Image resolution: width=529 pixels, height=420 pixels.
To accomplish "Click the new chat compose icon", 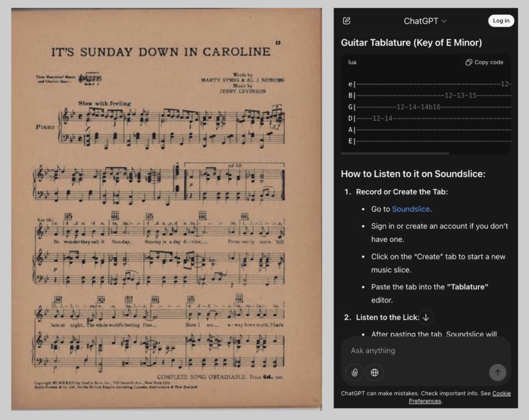I will tap(346, 21).
